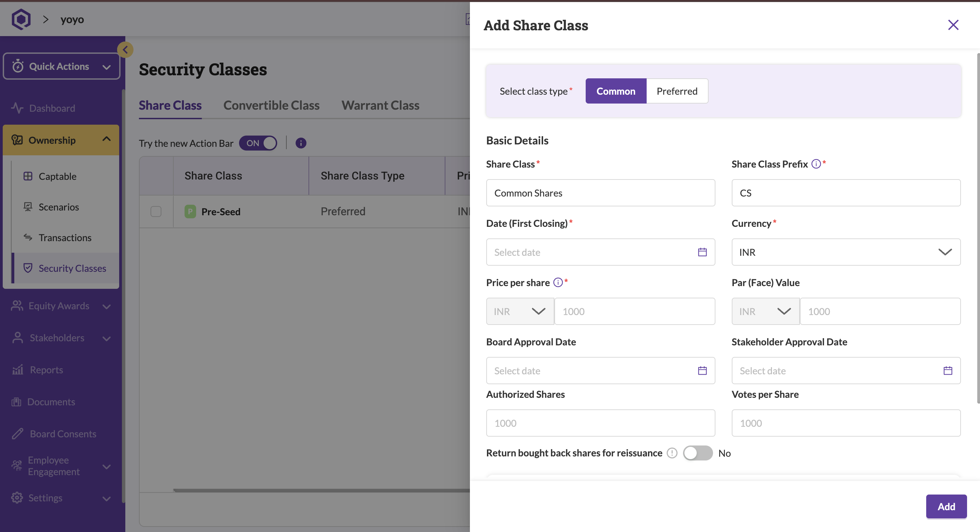Click the Action Bar info icon
Screen dimensions: 980x532
[x=301, y=143]
